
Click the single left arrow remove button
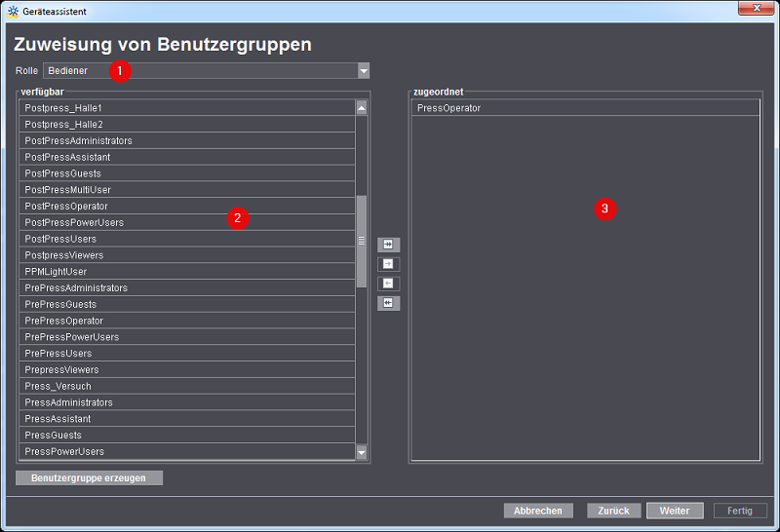tap(388, 284)
